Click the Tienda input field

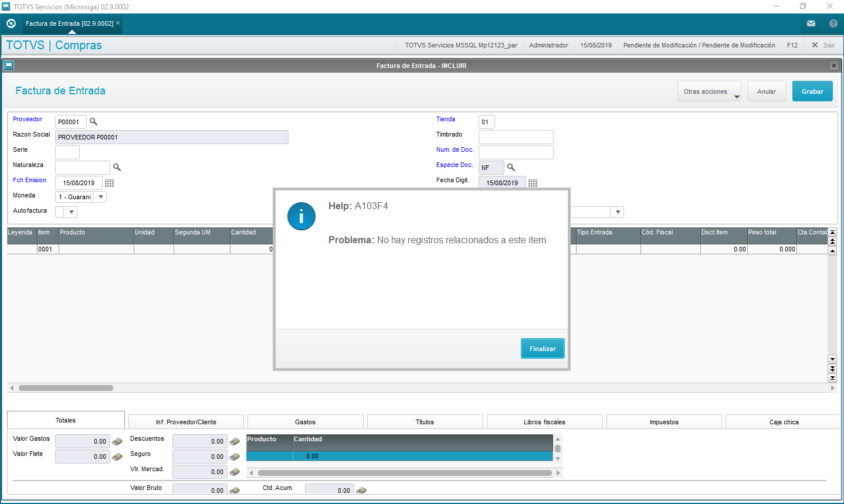tap(487, 122)
